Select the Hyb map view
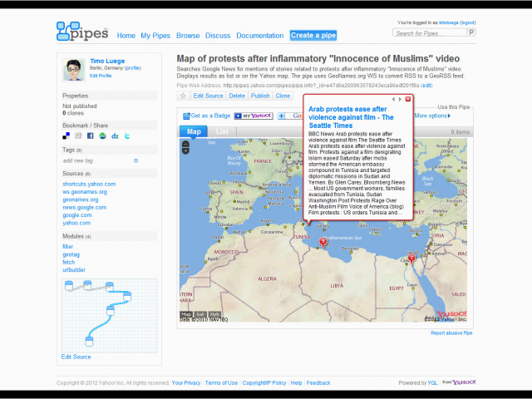 coord(214,314)
